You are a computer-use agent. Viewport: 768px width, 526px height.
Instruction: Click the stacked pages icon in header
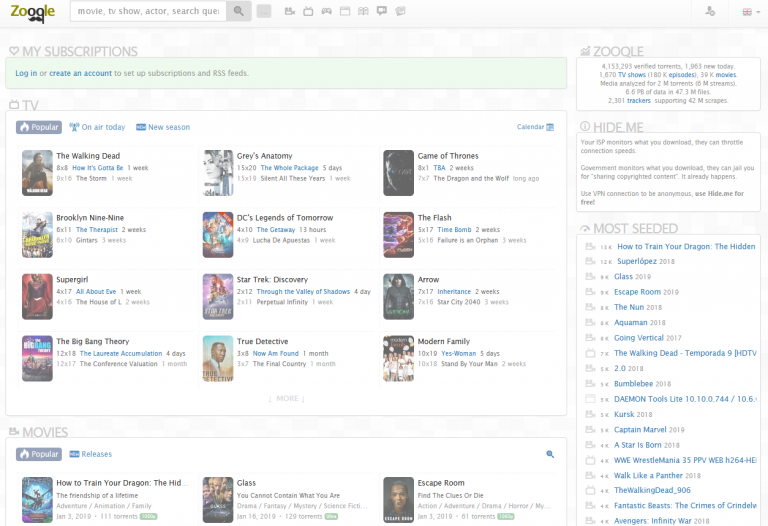[x=400, y=11]
